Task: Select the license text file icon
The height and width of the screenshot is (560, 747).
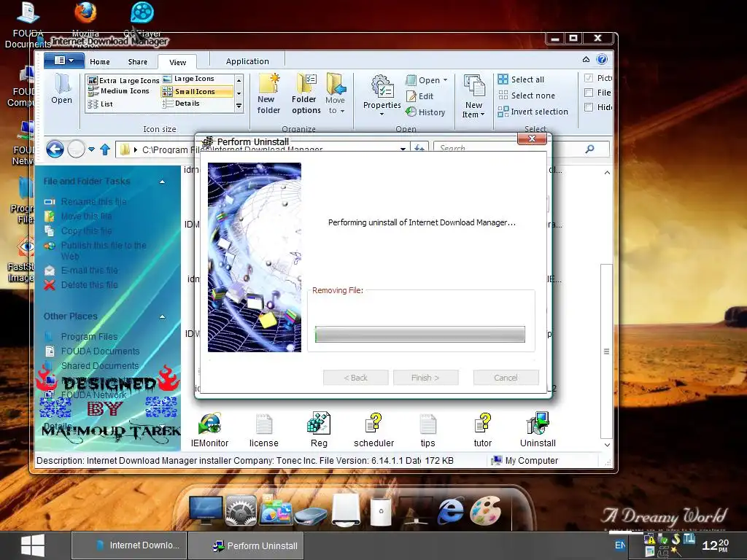Action: point(264,424)
